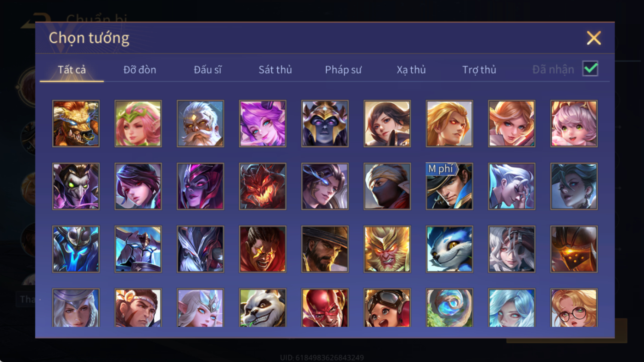This screenshot has width=644, height=362.
Task: Pick the panda hero portrait
Action: click(x=263, y=307)
